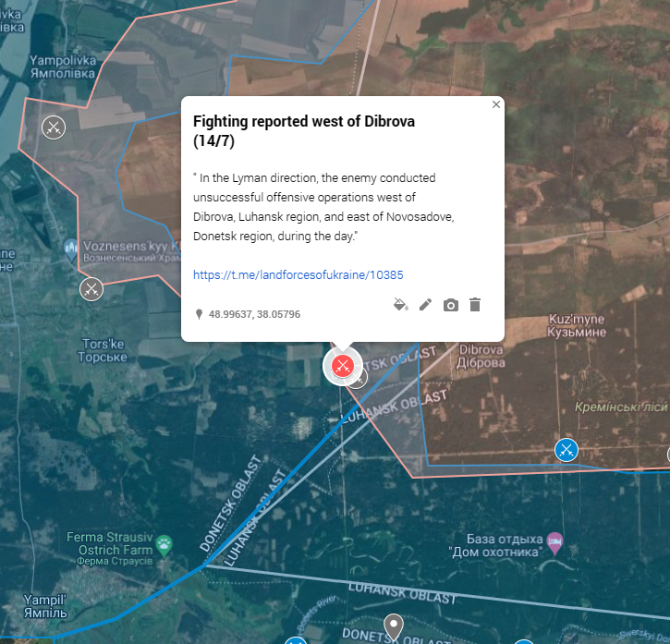Click the Kuz'myne village label
The image size is (670, 644).
click(577, 325)
